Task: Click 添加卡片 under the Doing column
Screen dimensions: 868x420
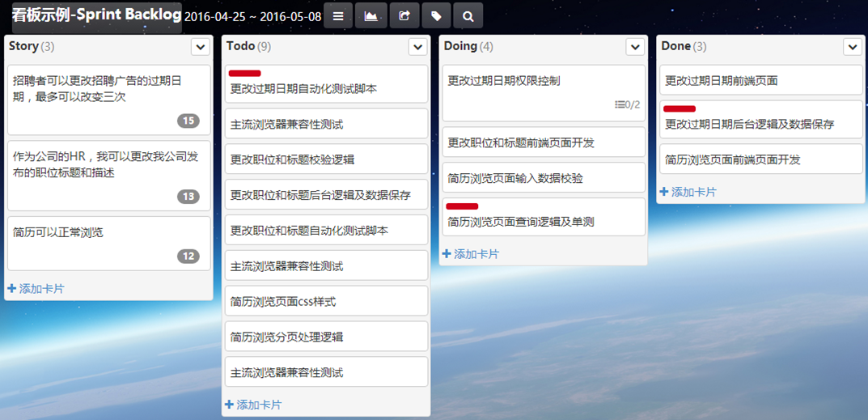Action: (x=471, y=254)
